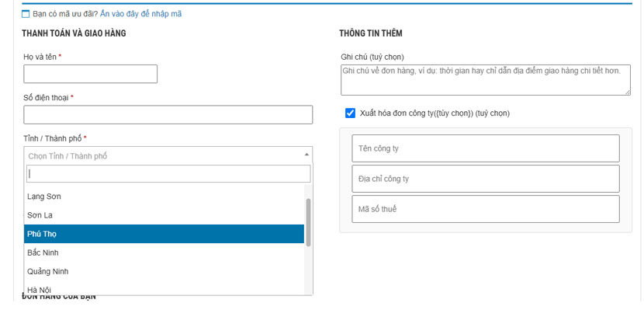
Task: Focus the 'Địa chỉ công ty' field
Action: (x=486, y=179)
